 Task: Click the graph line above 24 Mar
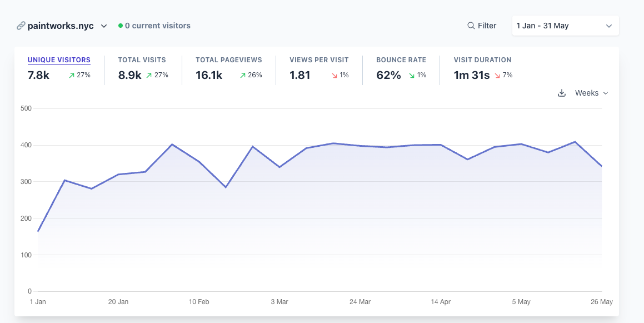[x=360, y=146]
